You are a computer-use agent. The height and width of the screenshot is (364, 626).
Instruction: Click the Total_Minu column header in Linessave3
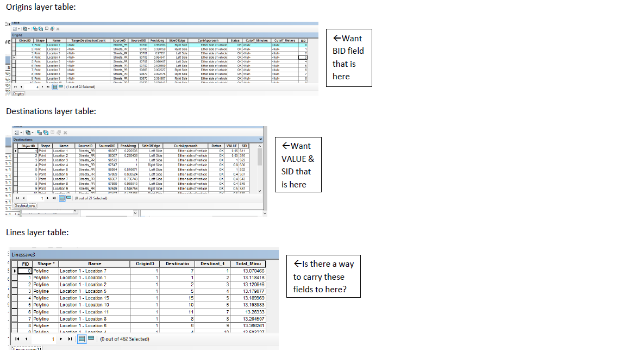[x=248, y=264]
